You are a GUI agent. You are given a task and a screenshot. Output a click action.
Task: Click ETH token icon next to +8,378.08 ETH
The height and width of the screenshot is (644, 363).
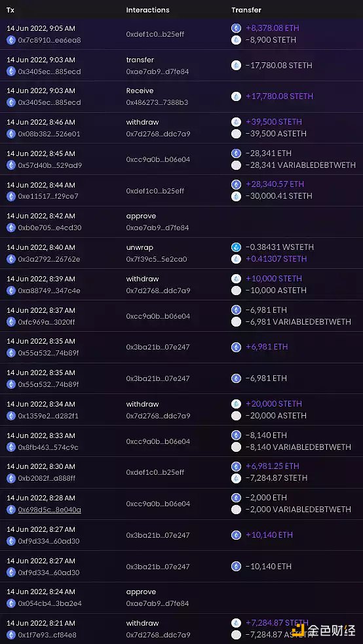pyautogui.click(x=236, y=28)
